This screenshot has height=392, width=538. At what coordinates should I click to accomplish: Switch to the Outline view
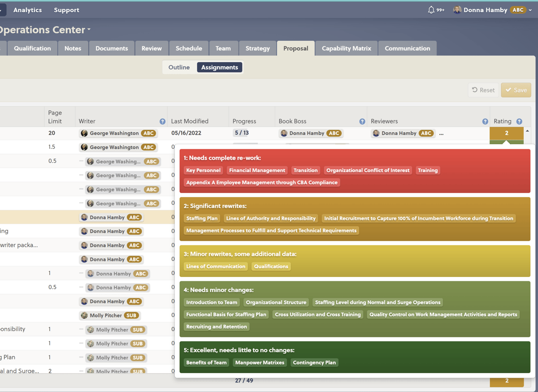tap(179, 67)
